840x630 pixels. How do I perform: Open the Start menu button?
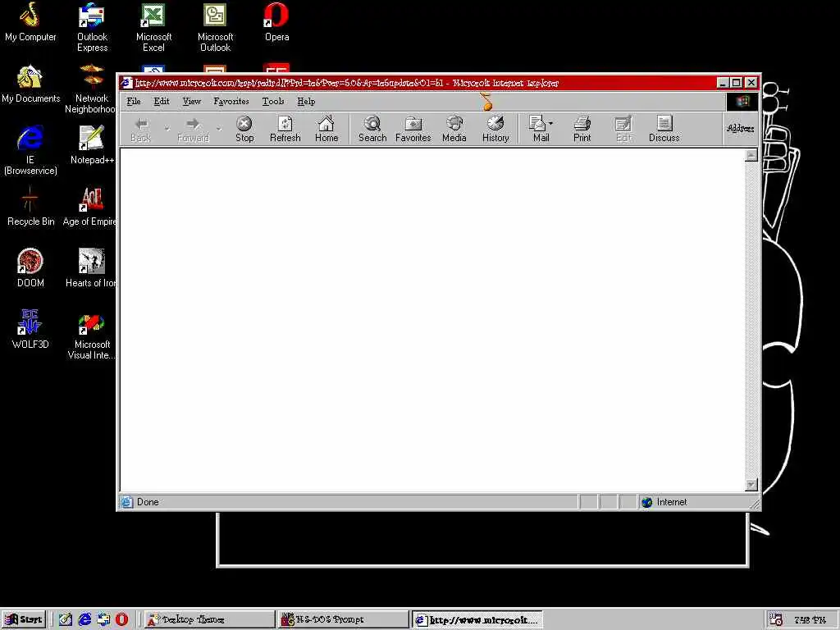pyautogui.click(x=24, y=619)
